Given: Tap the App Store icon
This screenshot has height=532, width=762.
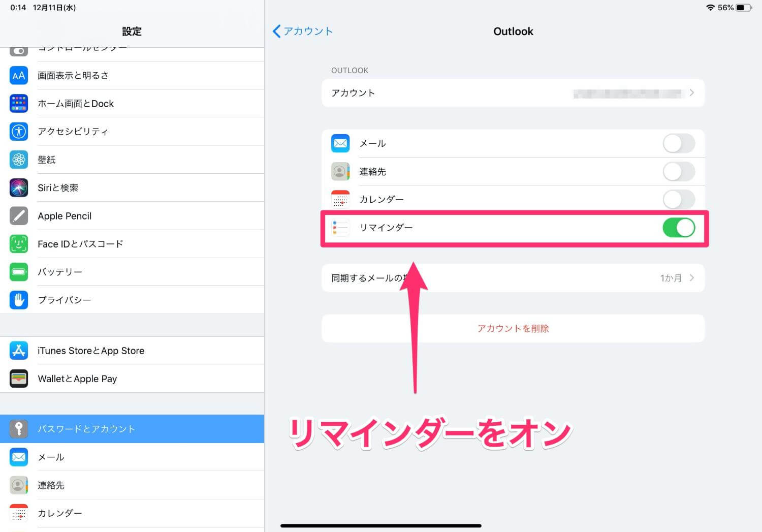Looking at the screenshot, I should (x=19, y=351).
